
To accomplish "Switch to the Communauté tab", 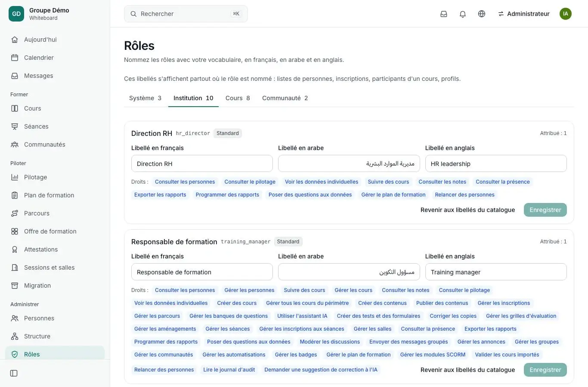I will tap(285, 98).
